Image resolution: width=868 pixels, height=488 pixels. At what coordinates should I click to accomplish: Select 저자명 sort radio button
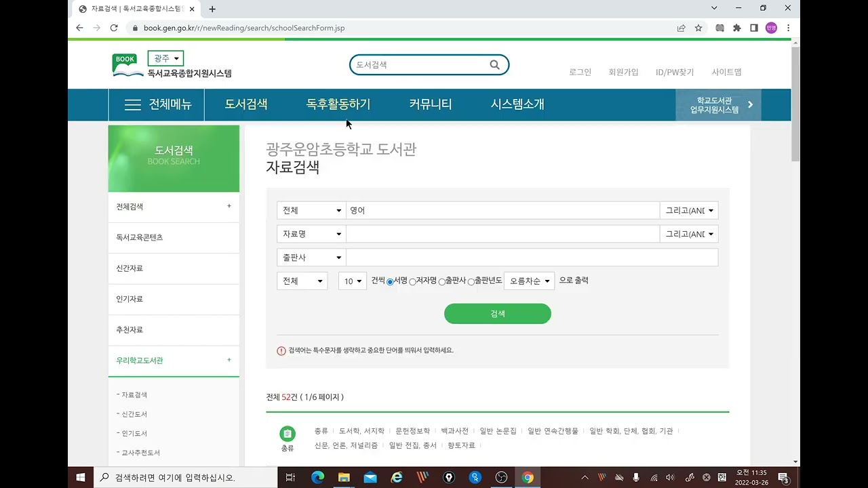pyautogui.click(x=412, y=281)
